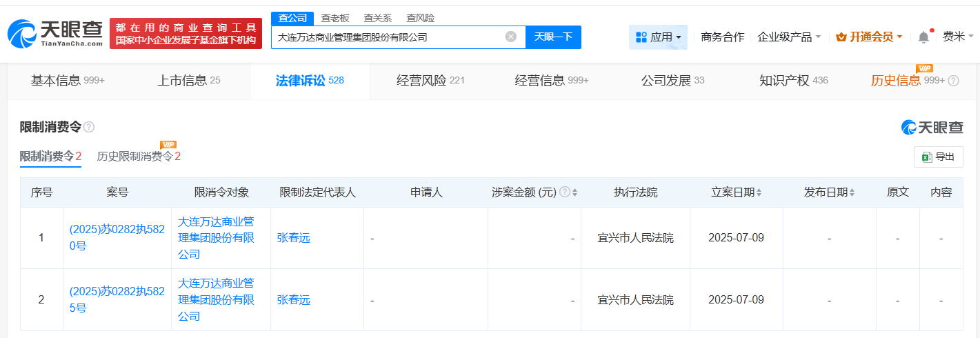Click help icon beside 限制消费令 heading
980x338 pixels.
point(89,127)
